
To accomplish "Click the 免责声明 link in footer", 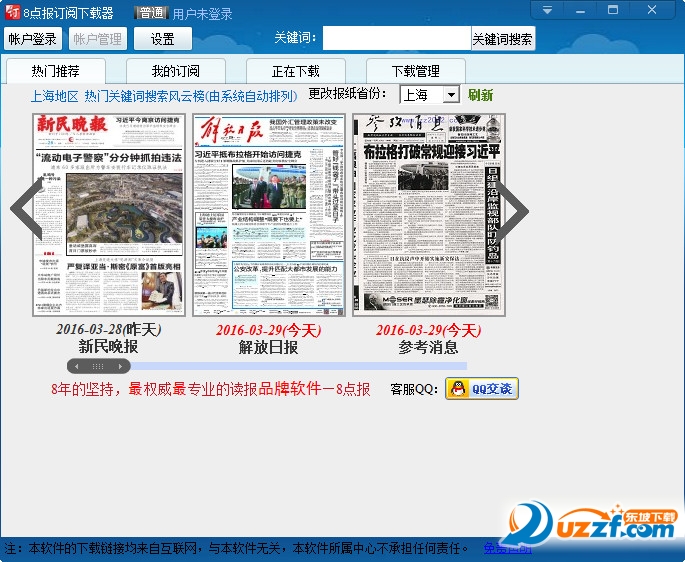I will point(508,548).
